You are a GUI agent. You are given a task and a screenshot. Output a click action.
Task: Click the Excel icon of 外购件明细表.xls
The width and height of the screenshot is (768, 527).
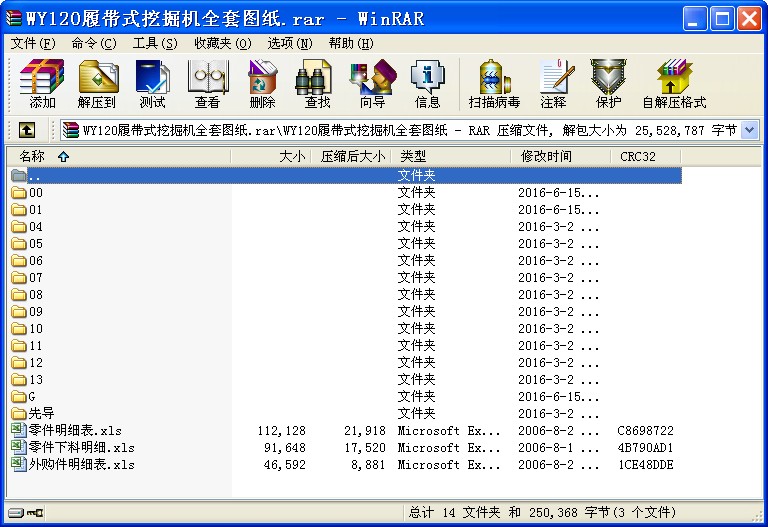point(19,464)
